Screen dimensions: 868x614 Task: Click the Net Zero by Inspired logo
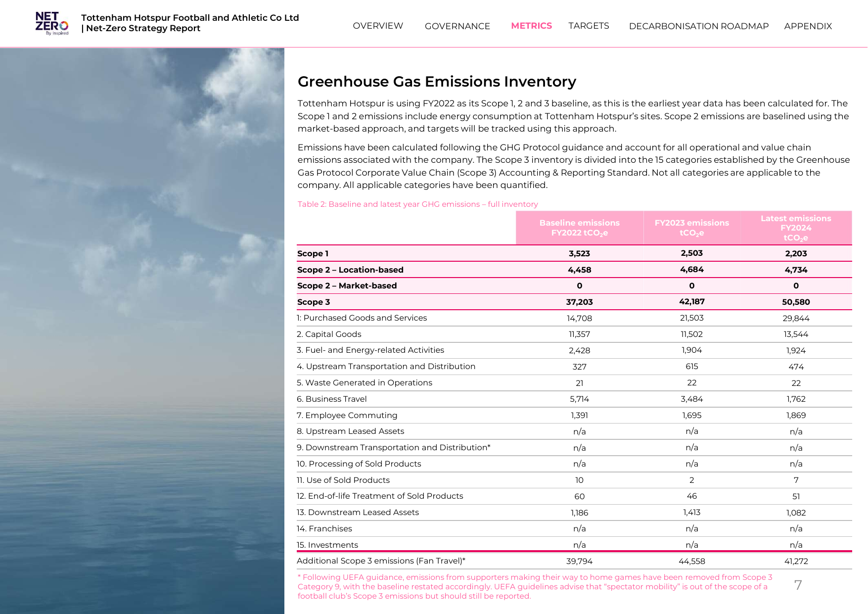[51, 23]
